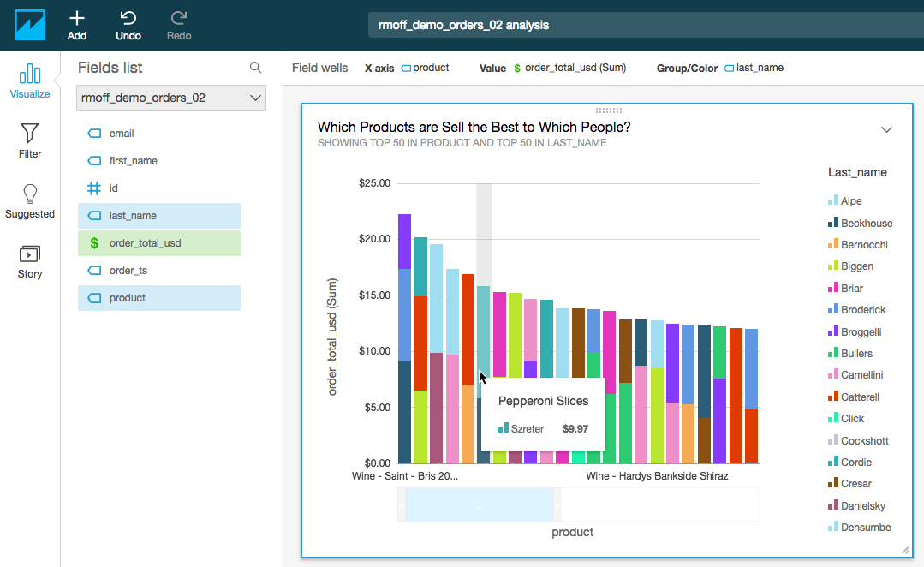Screen dimensions: 924x567
Task: Click the Undo icon
Action: click(x=128, y=24)
